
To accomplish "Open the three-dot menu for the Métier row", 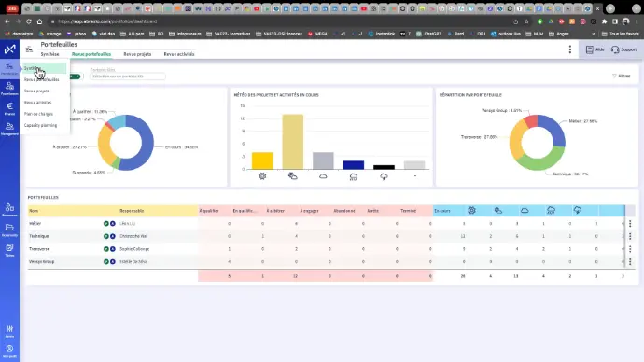I will [x=630, y=224].
